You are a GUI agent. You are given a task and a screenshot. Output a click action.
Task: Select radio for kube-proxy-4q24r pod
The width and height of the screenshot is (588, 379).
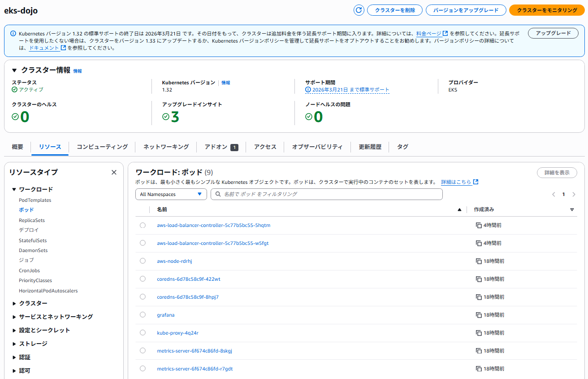pos(143,333)
